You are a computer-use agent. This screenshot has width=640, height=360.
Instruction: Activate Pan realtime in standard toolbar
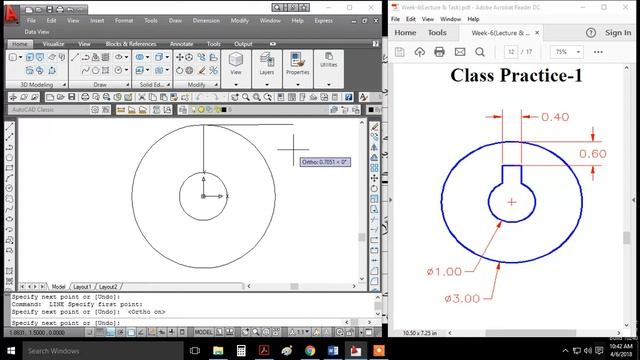click(235, 97)
